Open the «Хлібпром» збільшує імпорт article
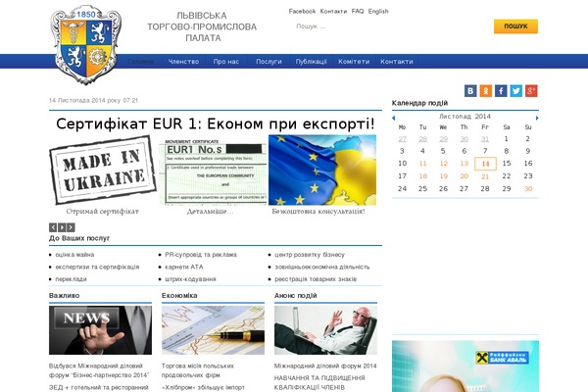This screenshot has width=588, height=392. pos(203,387)
